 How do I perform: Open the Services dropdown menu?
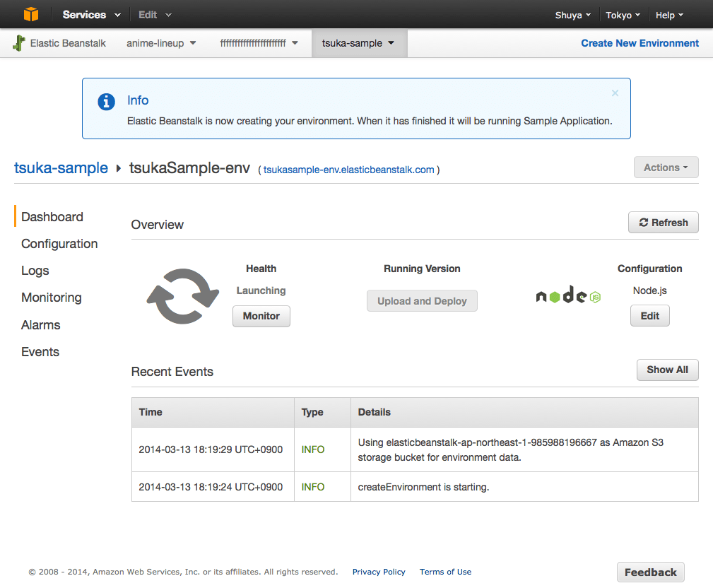[91, 15]
